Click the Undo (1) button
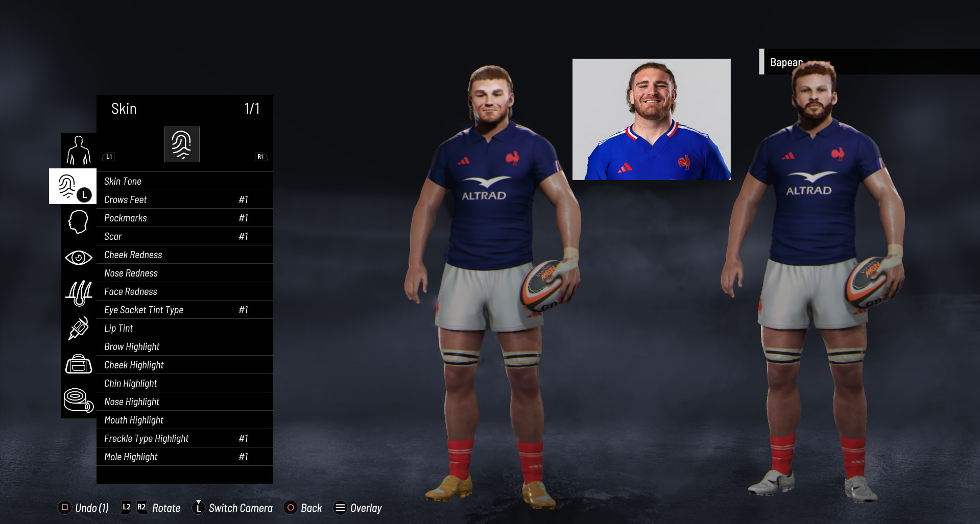Screen dimensions: 980x524 pyautogui.click(x=83, y=508)
